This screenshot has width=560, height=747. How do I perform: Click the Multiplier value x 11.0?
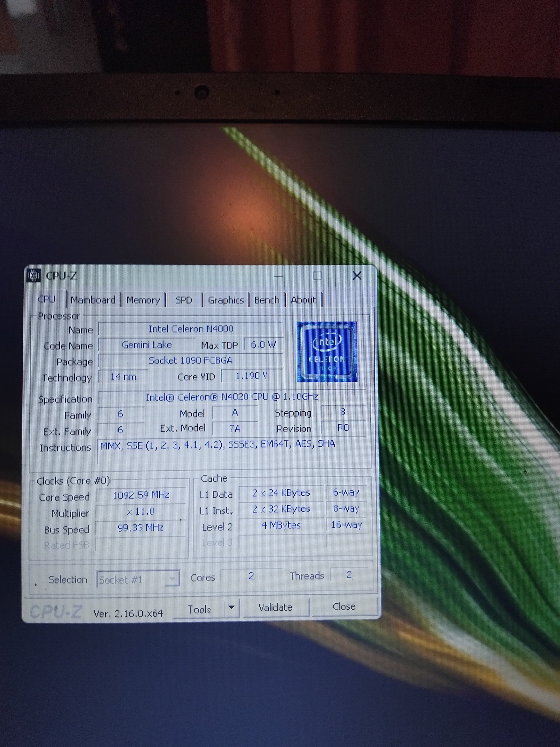[141, 511]
